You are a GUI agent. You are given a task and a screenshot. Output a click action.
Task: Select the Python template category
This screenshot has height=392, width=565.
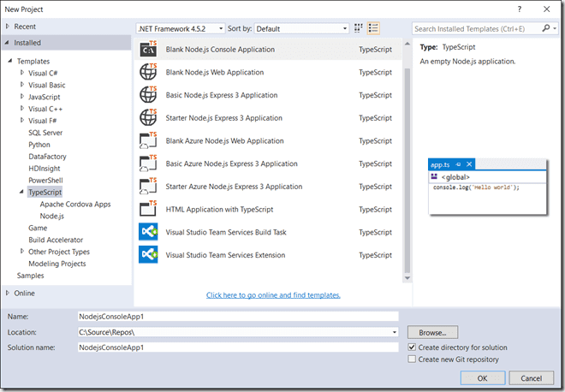point(39,145)
